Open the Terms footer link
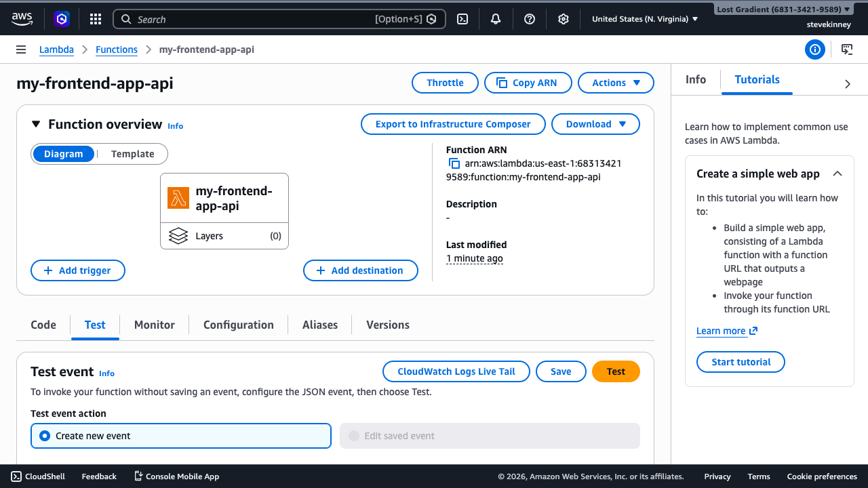 pos(759,476)
